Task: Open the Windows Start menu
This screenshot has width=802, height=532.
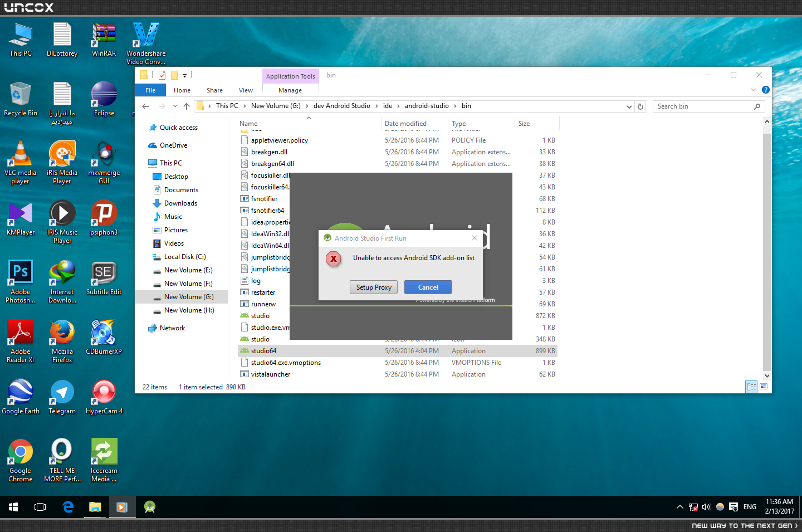Action: click(13, 507)
